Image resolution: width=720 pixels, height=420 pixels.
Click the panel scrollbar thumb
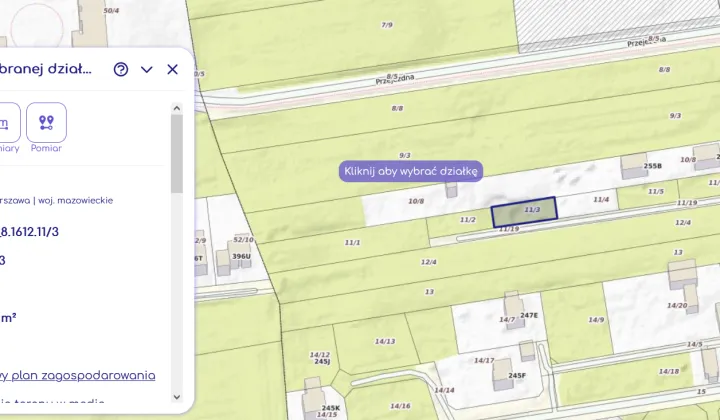point(177,154)
